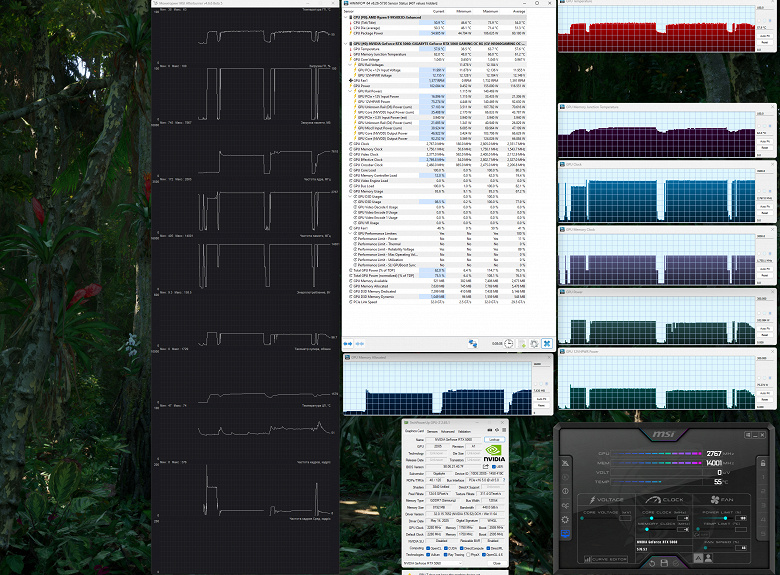Click the Kombustor icon at top of Afterburner sidebar
The image size is (780, 575).
[566, 463]
